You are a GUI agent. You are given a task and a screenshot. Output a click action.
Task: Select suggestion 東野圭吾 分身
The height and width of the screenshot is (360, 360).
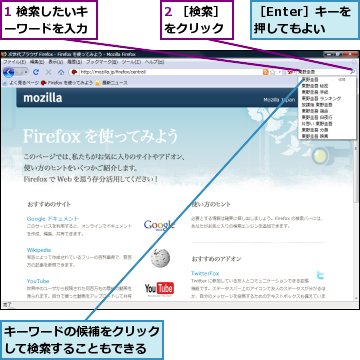click(x=327, y=130)
